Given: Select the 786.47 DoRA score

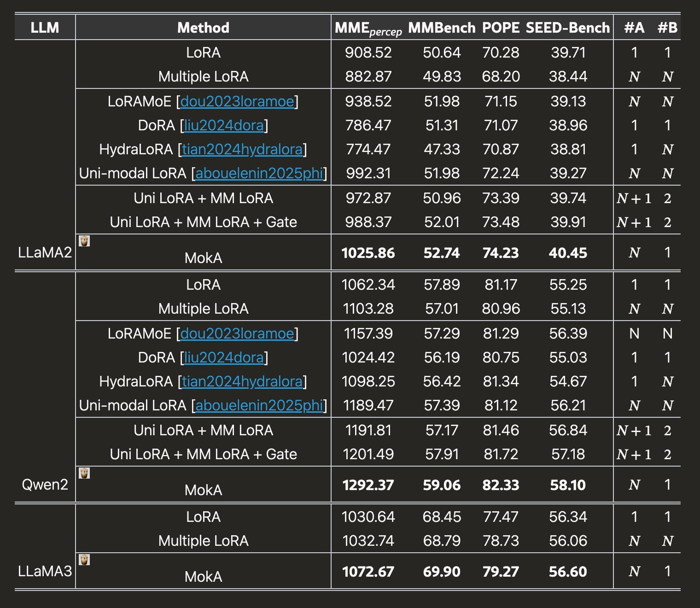Looking at the screenshot, I should pos(368,125).
